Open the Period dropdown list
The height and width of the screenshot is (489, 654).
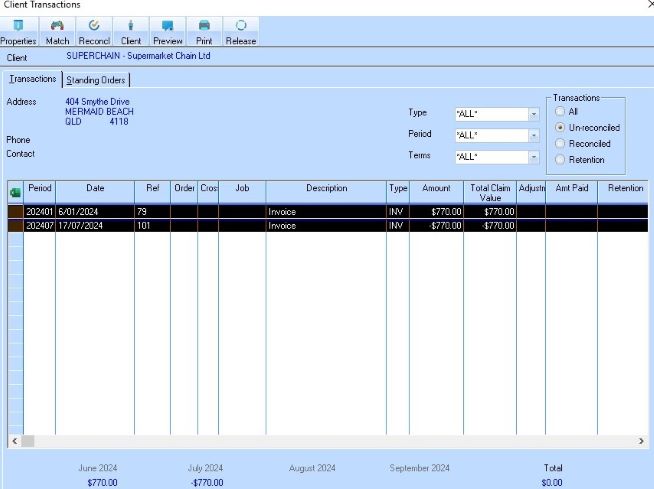coord(533,135)
